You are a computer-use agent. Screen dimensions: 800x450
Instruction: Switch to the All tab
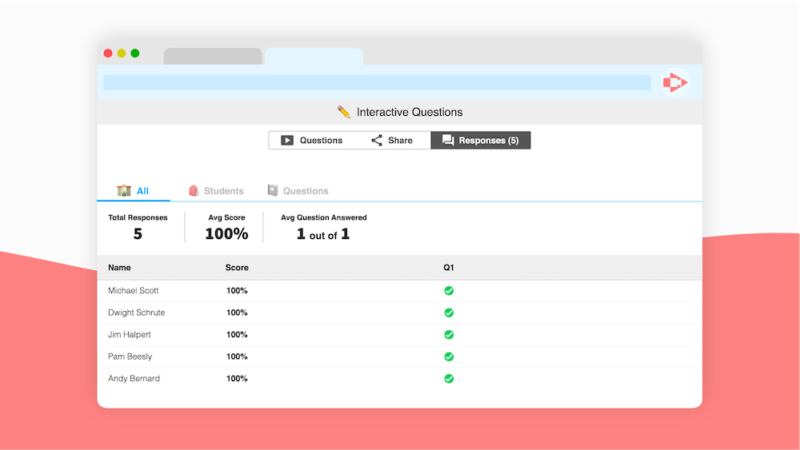coord(133,191)
